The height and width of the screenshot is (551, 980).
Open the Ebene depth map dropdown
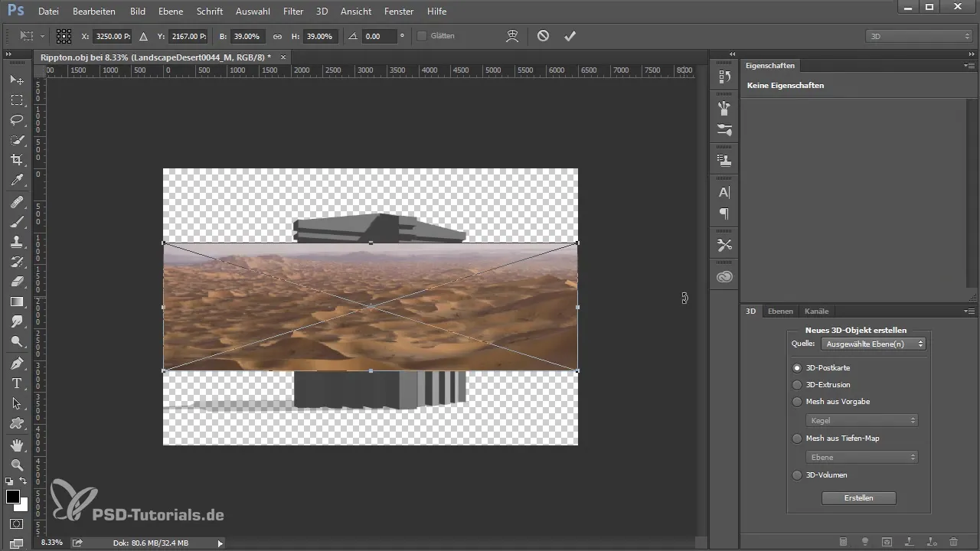(x=862, y=457)
